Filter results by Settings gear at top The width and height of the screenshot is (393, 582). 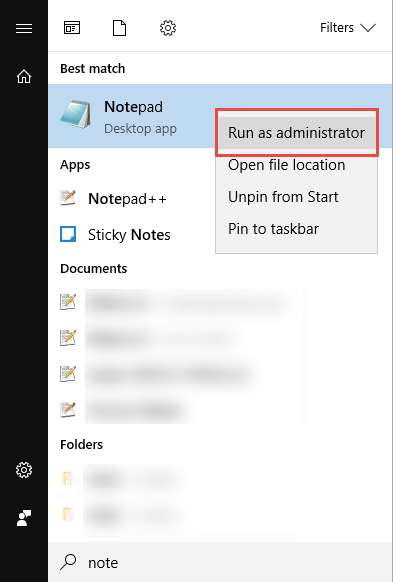pyautogui.click(x=168, y=28)
